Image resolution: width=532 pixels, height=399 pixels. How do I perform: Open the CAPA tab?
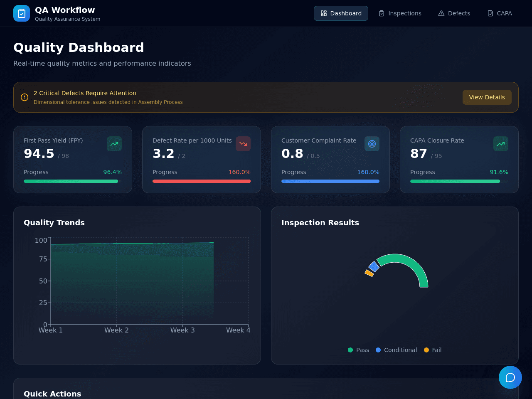tap(500, 13)
